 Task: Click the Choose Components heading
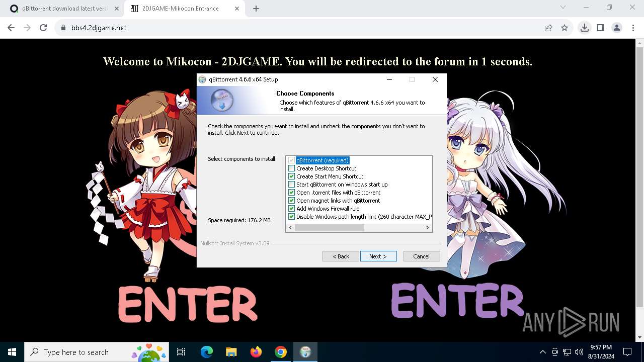(305, 94)
